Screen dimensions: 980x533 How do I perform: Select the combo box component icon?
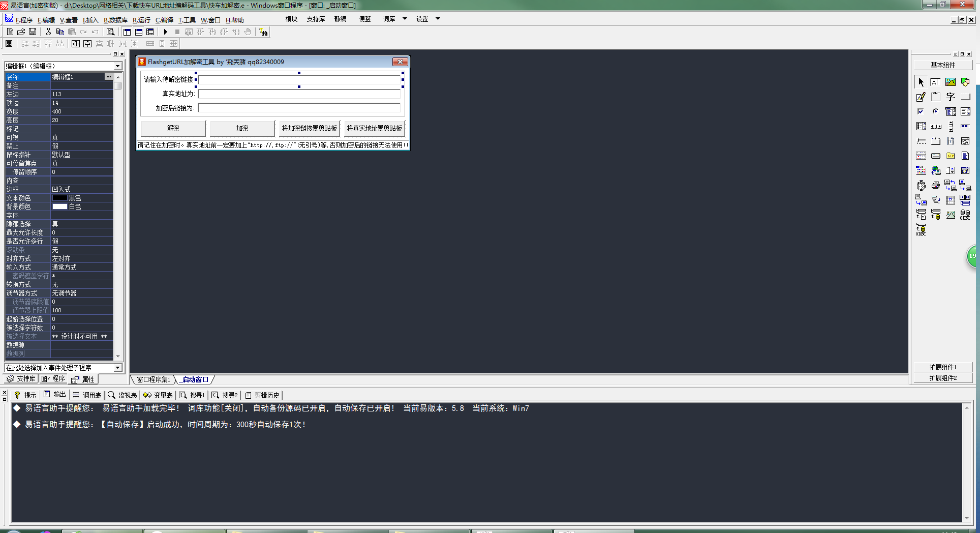[x=951, y=111]
